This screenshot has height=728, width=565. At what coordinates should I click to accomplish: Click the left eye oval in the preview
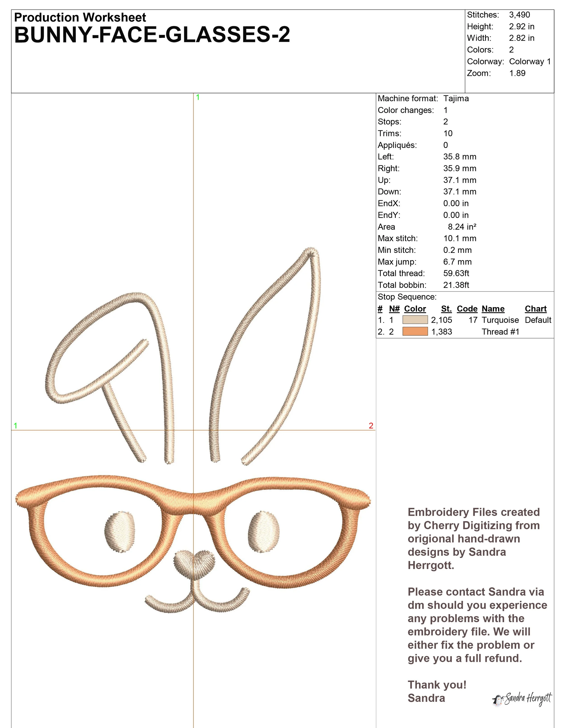120,532
